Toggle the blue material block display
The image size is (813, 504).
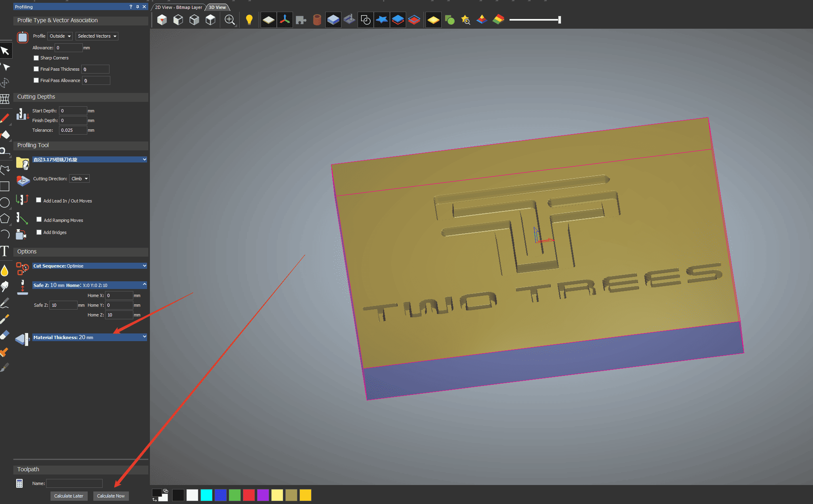click(333, 20)
